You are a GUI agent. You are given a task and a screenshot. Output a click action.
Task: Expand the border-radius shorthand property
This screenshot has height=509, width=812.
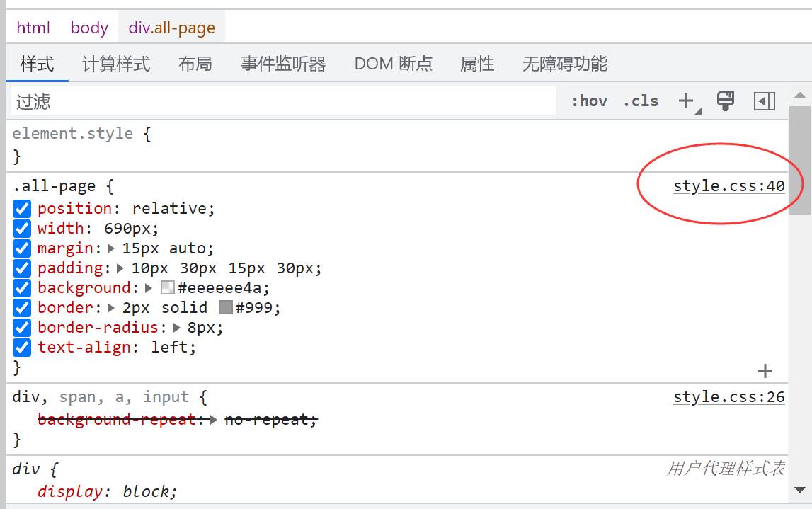(x=177, y=328)
